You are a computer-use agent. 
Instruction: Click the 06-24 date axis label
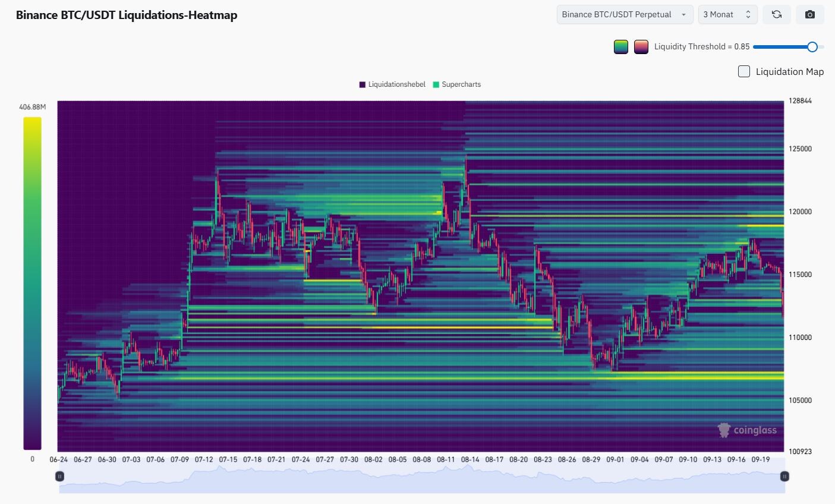point(59,459)
